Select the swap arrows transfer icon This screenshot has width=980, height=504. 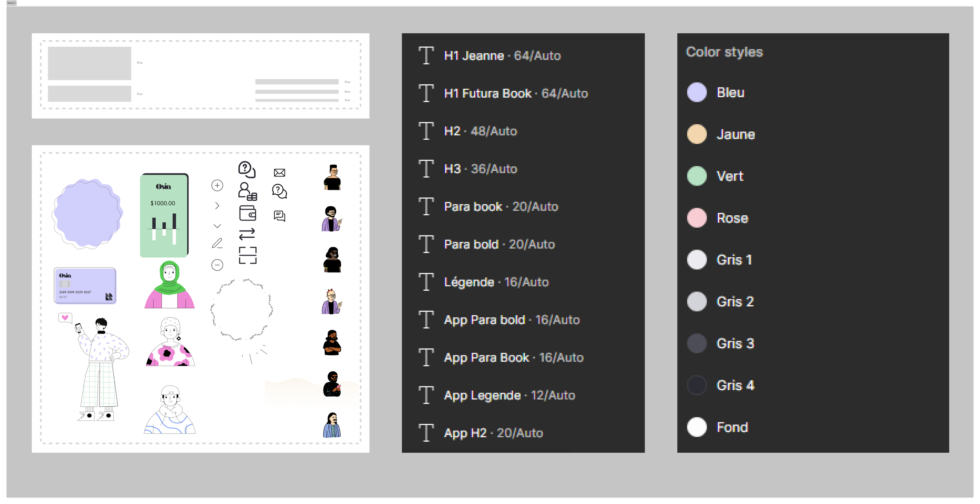pos(247,234)
